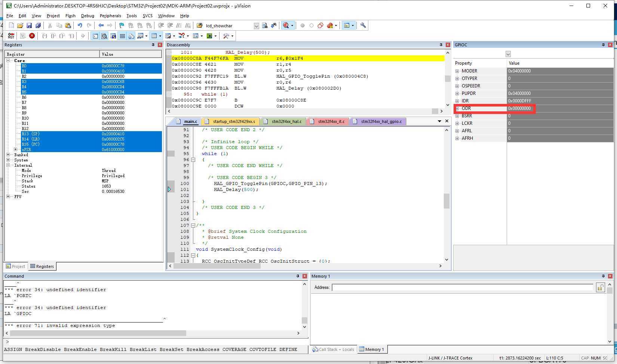617x364 pixels.
Task: Expand the MODER property
Action: point(457,71)
